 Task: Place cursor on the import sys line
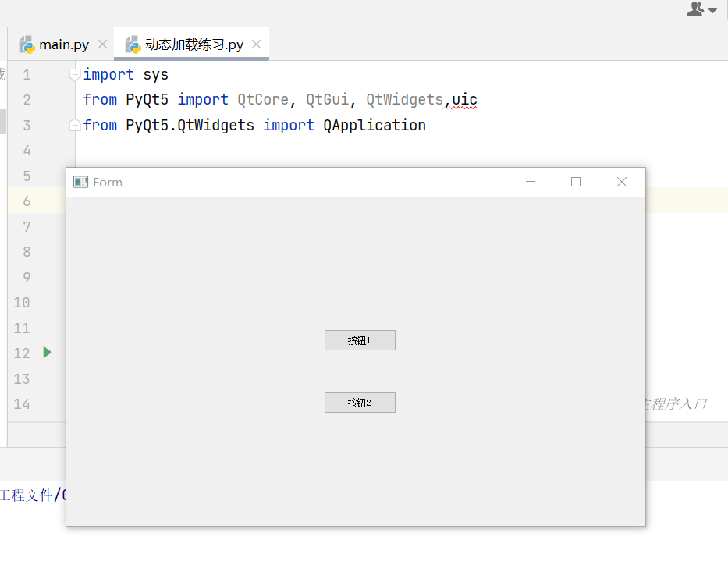coord(125,73)
